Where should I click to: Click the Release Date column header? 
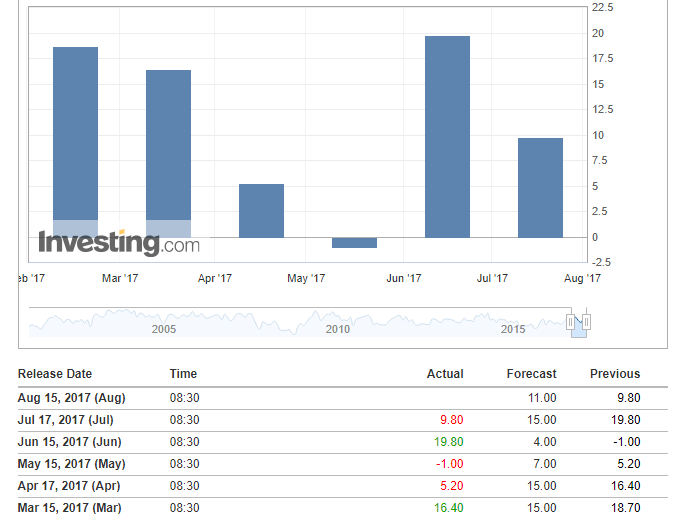55,374
